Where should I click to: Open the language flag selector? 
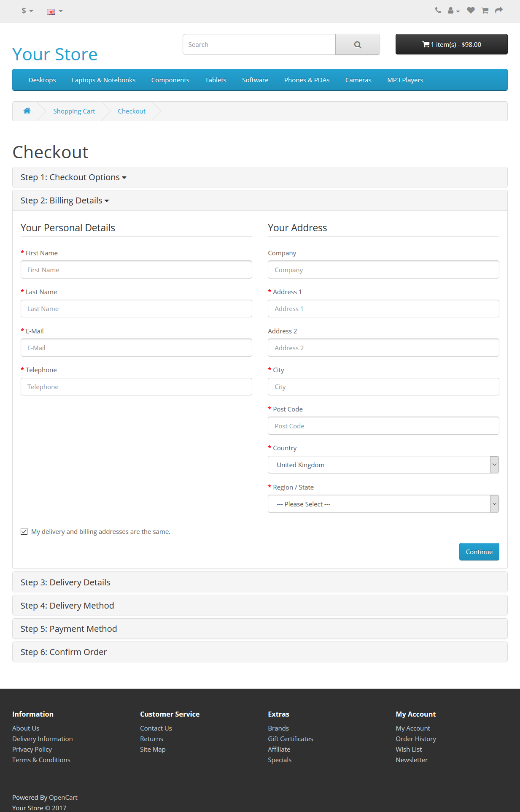coord(54,11)
